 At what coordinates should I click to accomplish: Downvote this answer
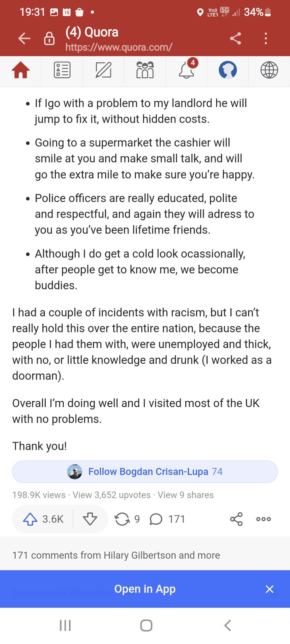90,519
